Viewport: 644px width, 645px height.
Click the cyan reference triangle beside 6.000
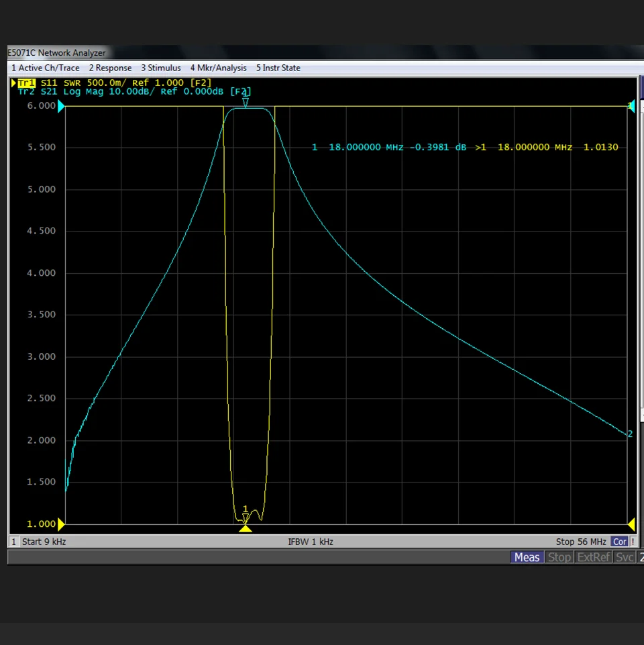click(61, 106)
